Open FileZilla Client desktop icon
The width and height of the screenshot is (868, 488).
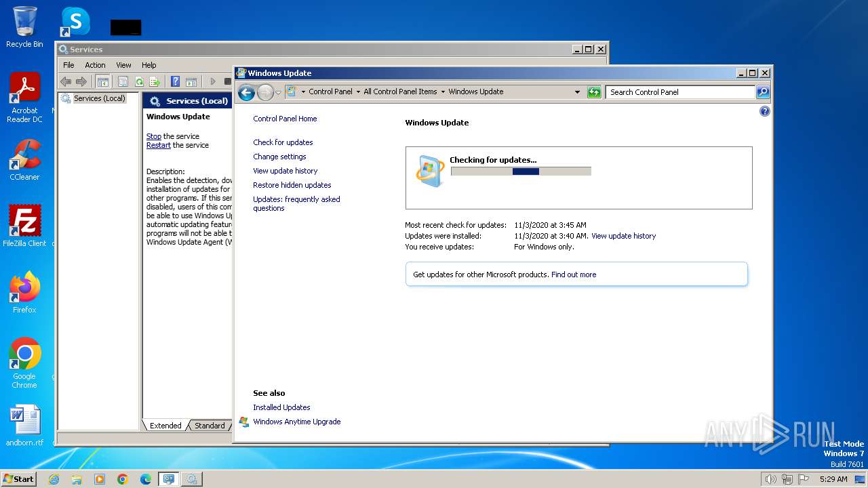click(24, 226)
